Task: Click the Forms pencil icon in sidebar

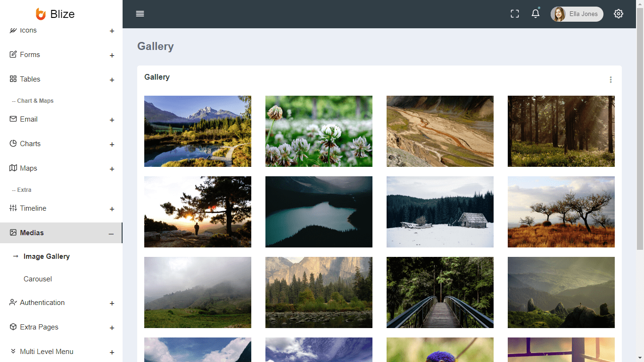Action: coord(13,54)
